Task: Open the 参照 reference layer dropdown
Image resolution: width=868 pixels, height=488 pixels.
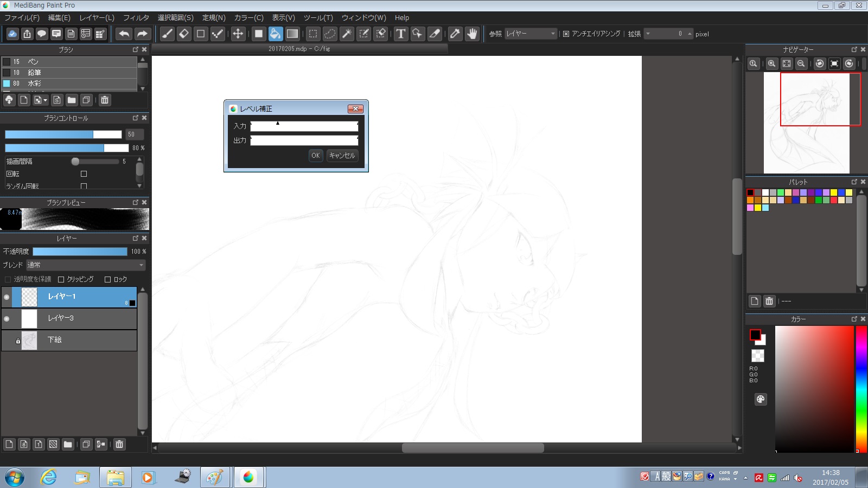Action: coord(531,34)
